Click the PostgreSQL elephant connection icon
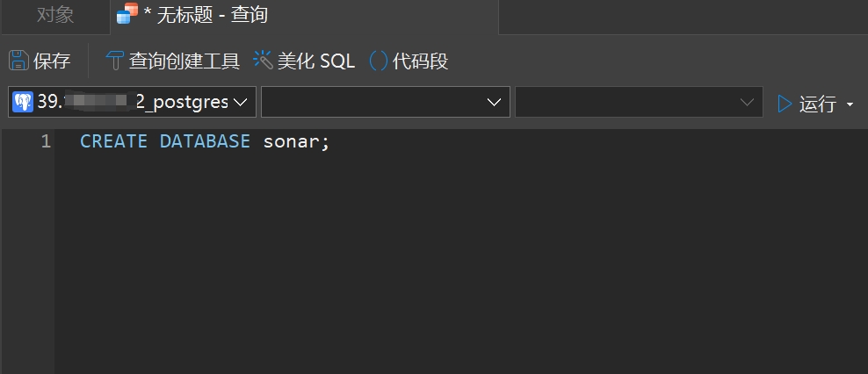The image size is (868, 374). click(x=23, y=102)
